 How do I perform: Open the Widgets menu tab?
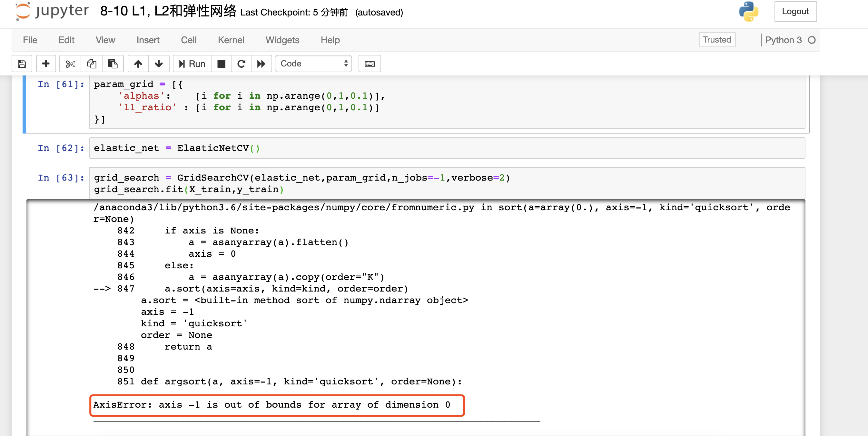pos(283,39)
